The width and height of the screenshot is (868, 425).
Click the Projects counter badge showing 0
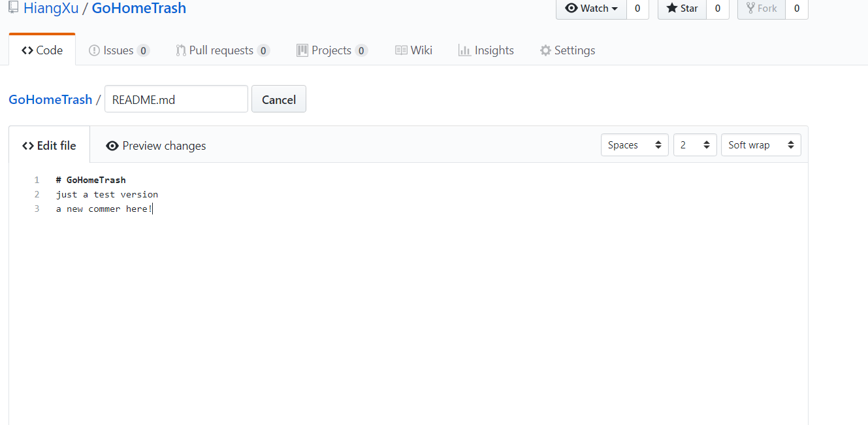pos(361,51)
